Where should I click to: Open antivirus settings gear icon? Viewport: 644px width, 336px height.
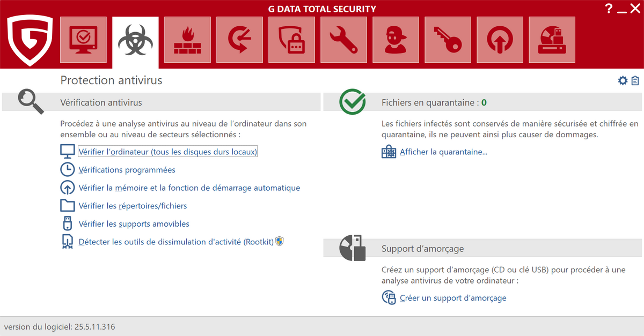coord(623,80)
